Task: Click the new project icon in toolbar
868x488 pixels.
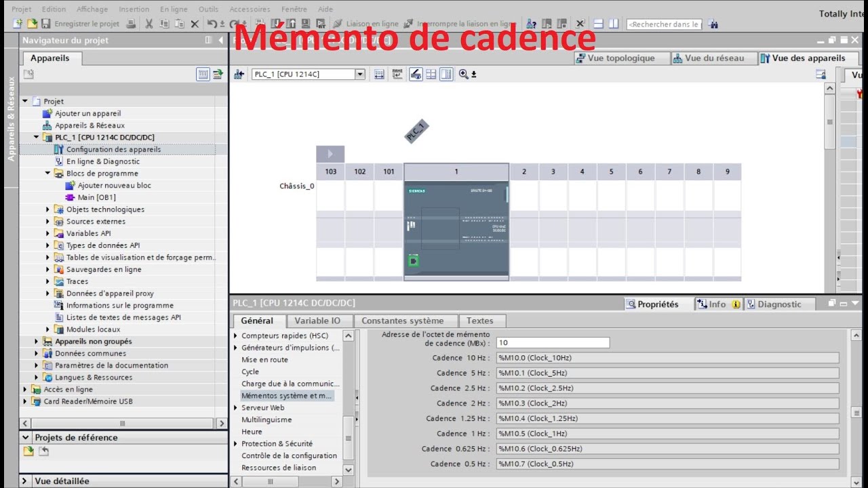Action: pos(18,24)
